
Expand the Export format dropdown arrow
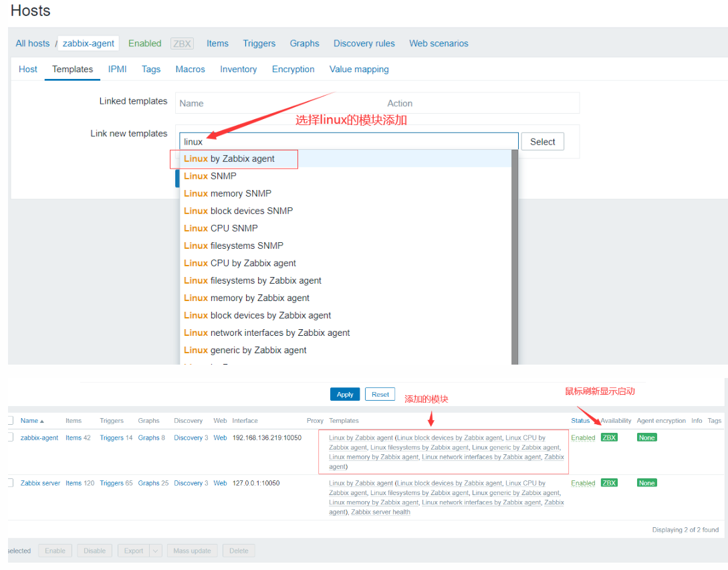pyautogui.click(x=156, y=551)
